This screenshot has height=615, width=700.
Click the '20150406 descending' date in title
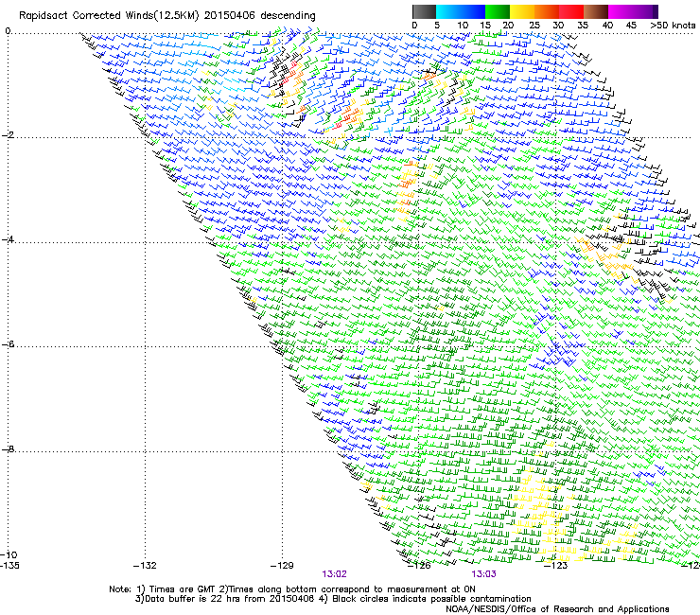pos(260,16)
